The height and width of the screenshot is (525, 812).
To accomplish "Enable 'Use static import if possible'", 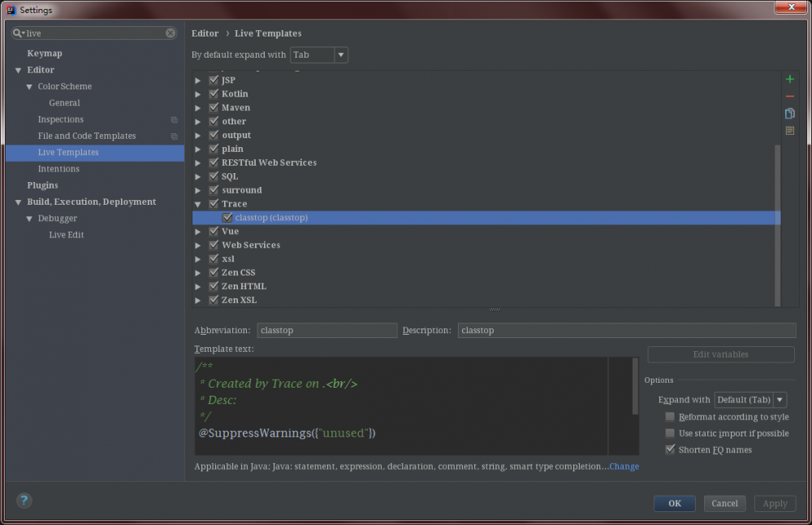I will coord(669,433).
